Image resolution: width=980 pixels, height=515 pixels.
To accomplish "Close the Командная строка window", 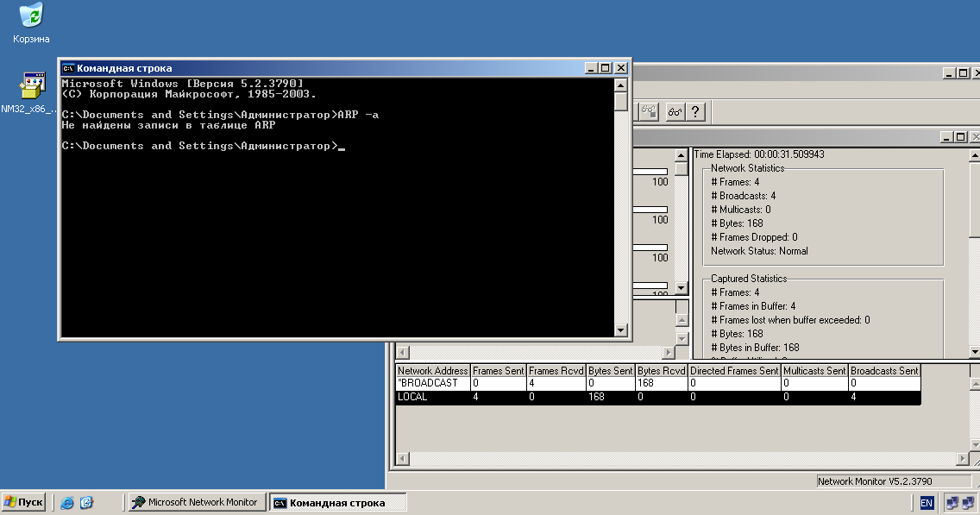I will (x=620, y=68).
